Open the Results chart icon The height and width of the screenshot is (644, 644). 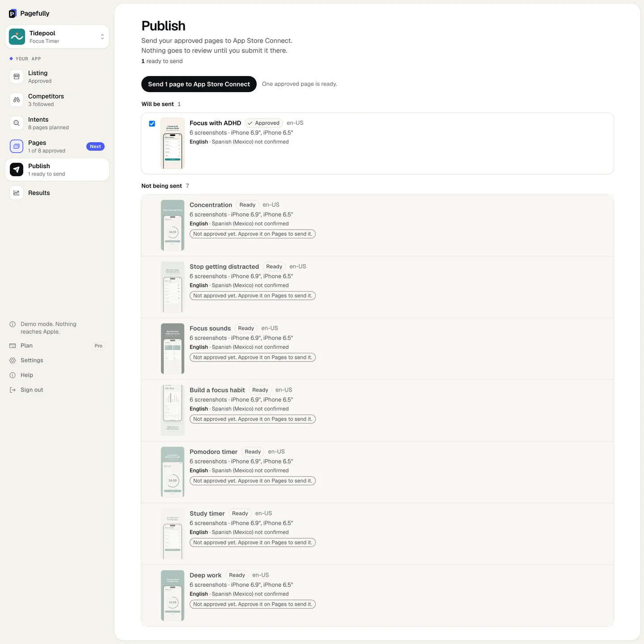(17, 193)
